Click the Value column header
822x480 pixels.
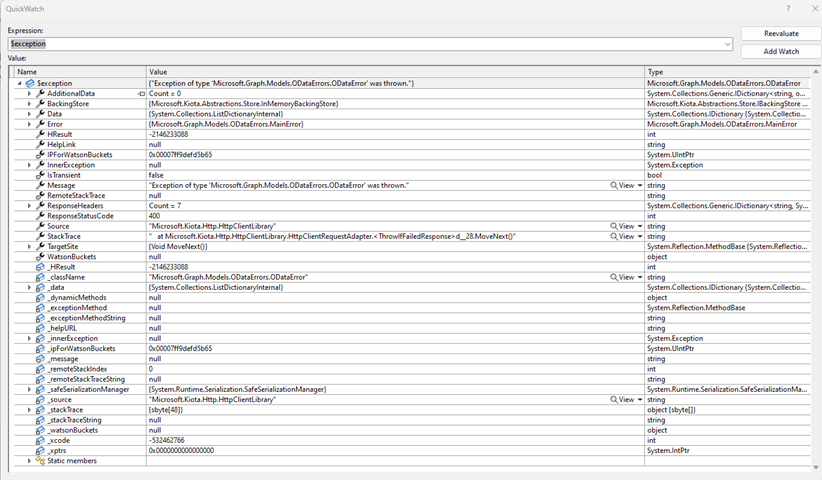(395, 72)
